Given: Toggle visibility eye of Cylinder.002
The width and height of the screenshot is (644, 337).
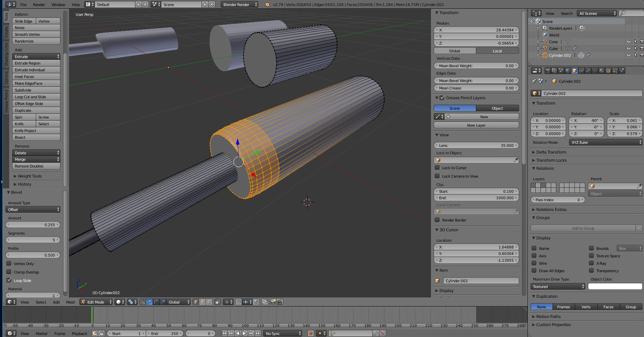Looking at the screenshot, I should pos(628,55).
